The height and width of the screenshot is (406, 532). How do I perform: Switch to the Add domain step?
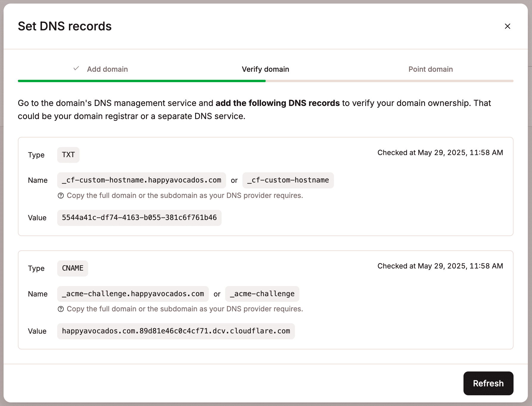pos(107,69)
